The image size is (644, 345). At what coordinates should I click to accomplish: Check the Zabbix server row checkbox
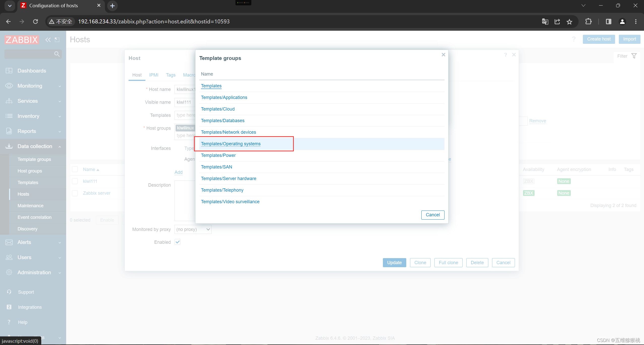75,193
